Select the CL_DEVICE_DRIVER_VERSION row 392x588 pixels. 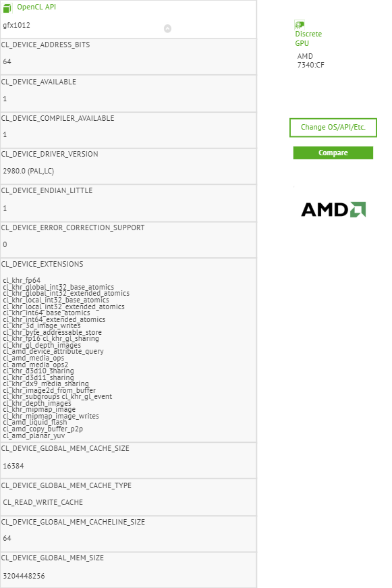pyautogui.click(x=51, y=154)
